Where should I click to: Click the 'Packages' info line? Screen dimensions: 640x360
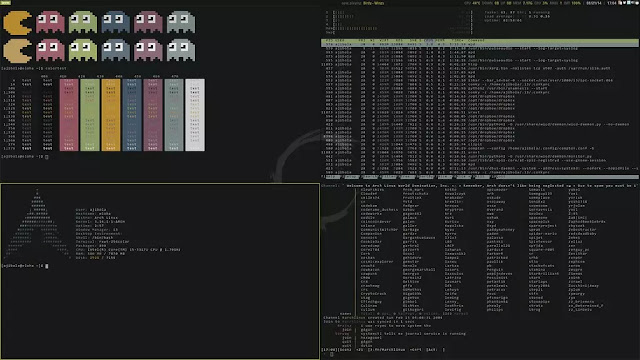91,245
